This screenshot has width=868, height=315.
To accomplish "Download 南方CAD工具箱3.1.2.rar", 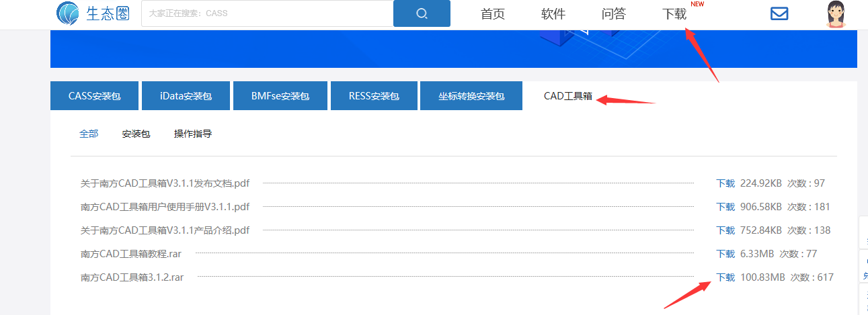I will tap(725, 277).
